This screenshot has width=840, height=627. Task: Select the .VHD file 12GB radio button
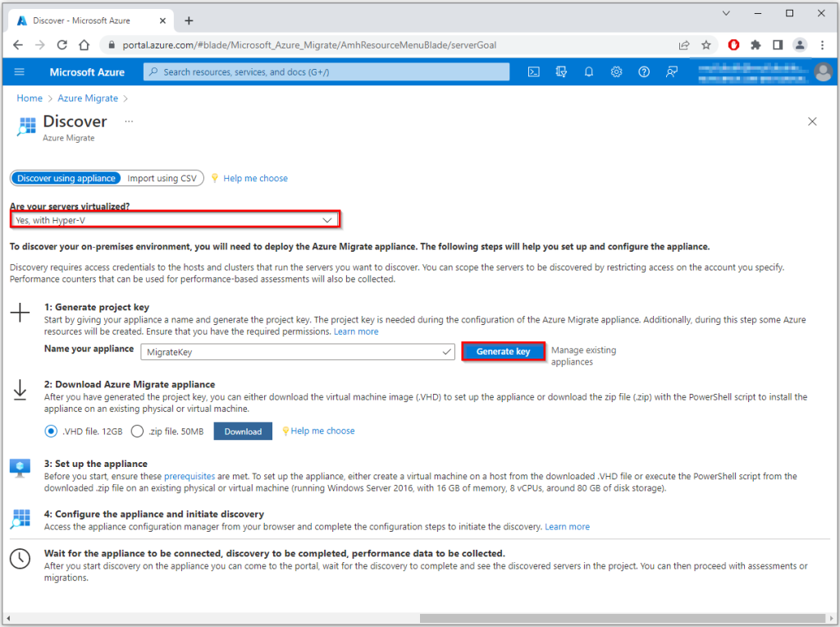pos(51,432)
